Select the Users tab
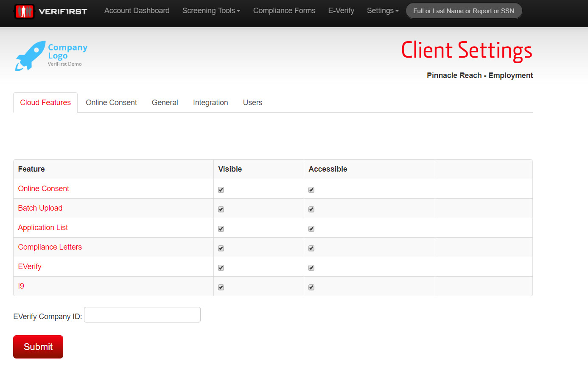588x378 pixels. [x=252, y=102]
